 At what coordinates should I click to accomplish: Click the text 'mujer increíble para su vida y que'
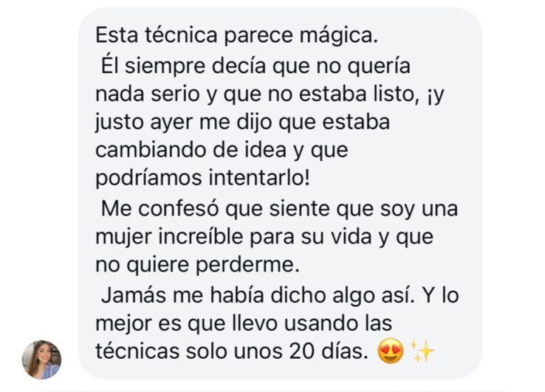click(x=264, y=238)
